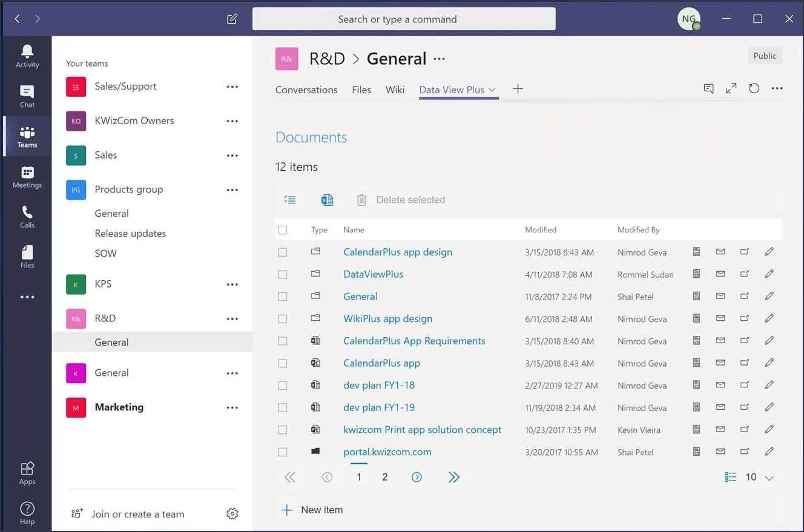Click New item to add entry
The width and height of the screenshot is (804, 532).
click(x=312, y=510)
